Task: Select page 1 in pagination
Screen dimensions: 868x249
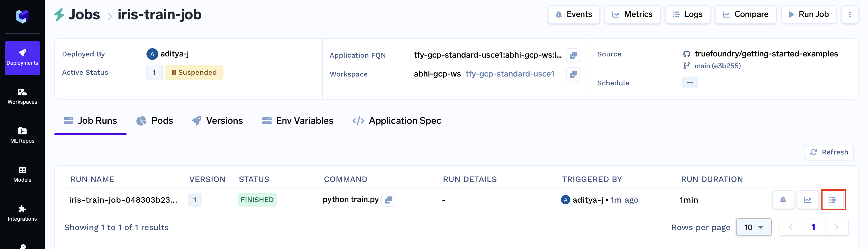Action: point(813,227)
